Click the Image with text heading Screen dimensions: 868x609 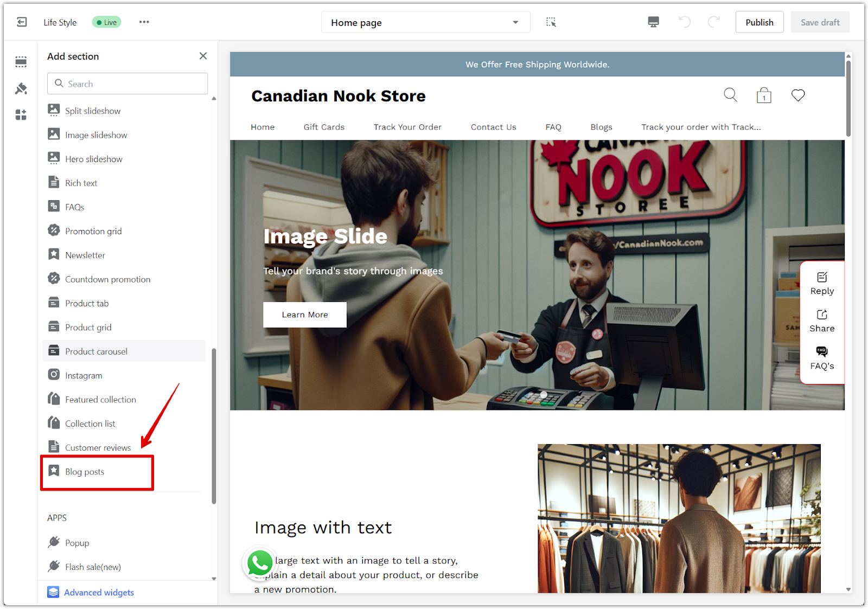coord(323,528)
